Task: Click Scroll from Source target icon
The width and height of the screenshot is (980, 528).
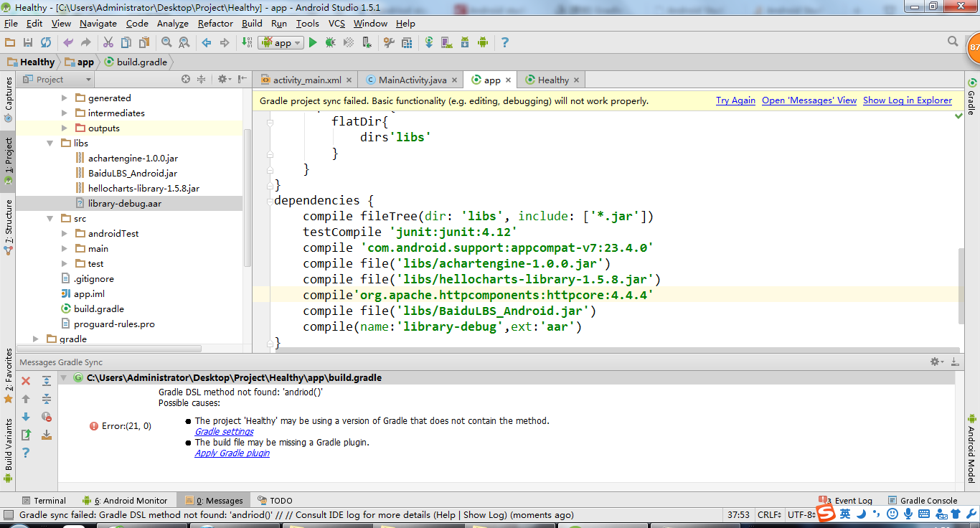Action: click(186, 80)
